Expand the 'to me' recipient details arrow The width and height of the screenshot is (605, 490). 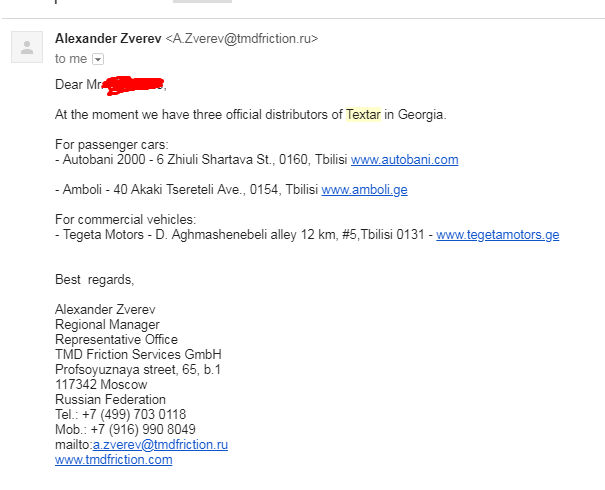tap(98, 59)
